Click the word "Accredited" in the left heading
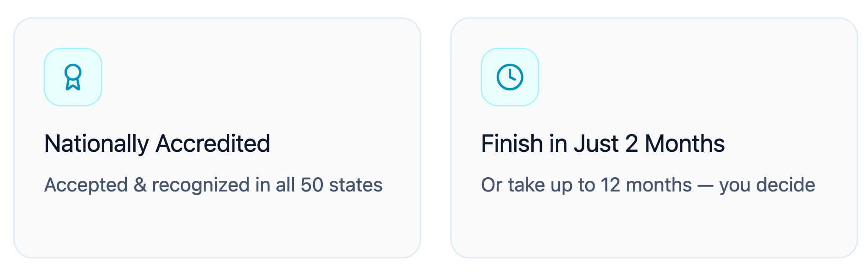Viewport: 868px width, 275px height. point(213,143)
